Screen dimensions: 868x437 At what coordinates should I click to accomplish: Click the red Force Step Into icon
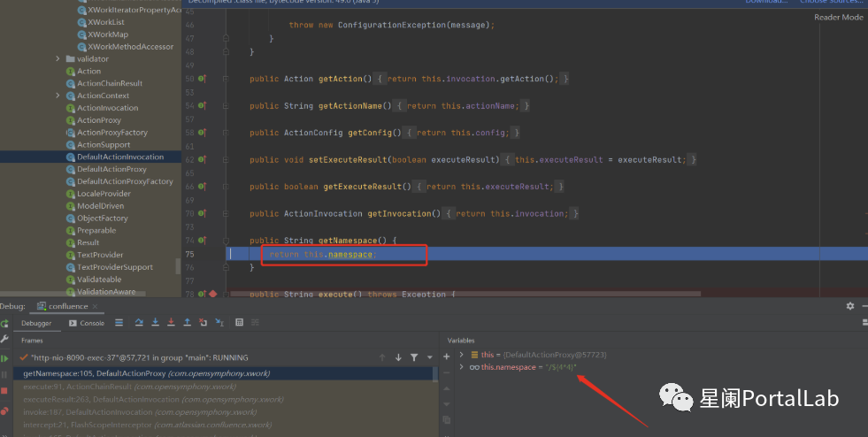click(172, 323)
